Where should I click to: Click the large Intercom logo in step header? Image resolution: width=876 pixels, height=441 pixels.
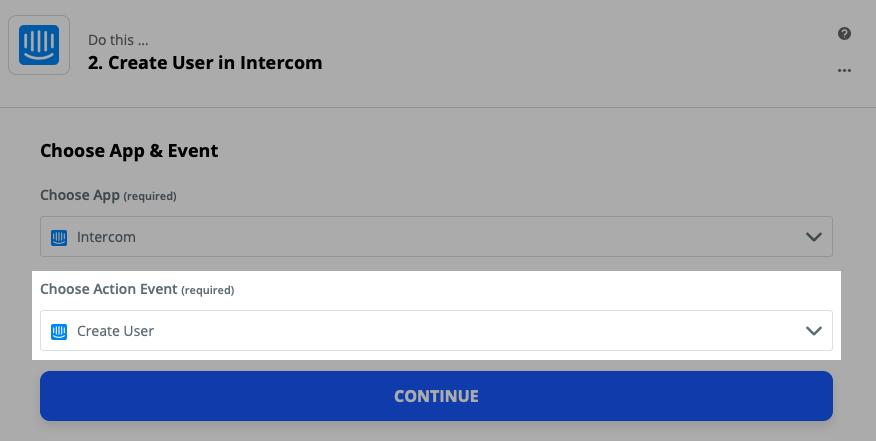coord(39,45)
